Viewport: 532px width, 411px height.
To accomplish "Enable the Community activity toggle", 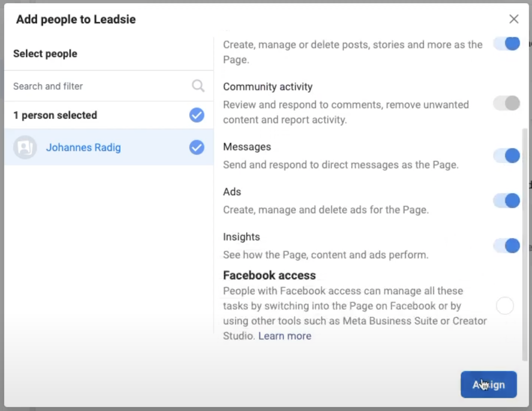I will click(507, 103).
